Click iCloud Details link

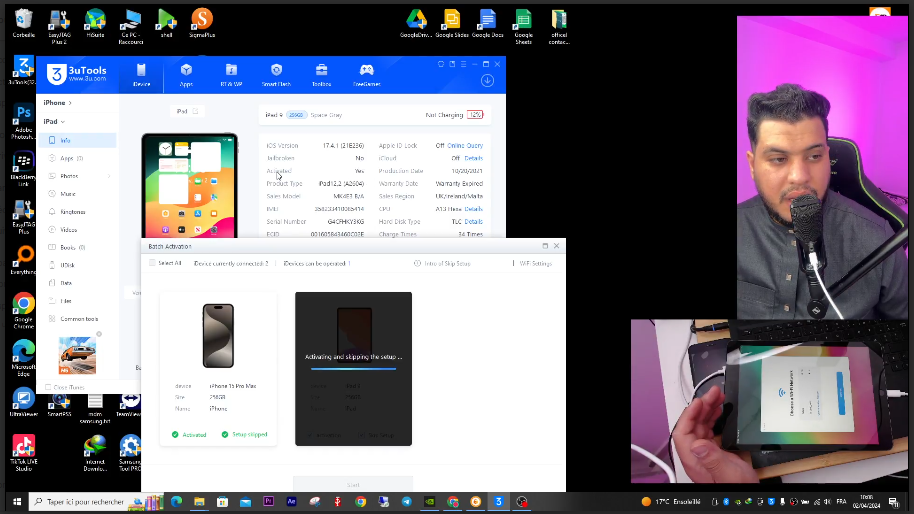[x=473, y=159]
